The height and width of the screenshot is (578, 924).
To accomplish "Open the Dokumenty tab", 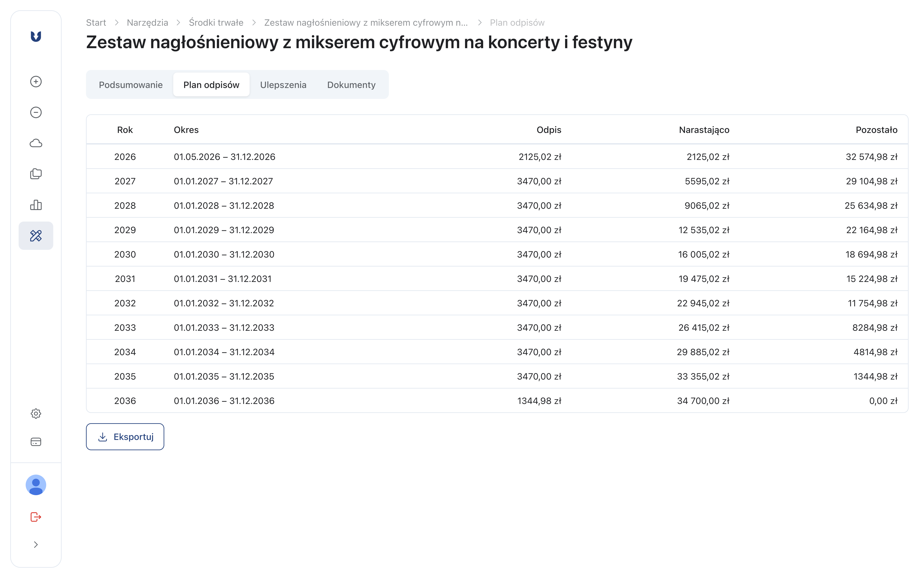I will [x=351, y=85].
